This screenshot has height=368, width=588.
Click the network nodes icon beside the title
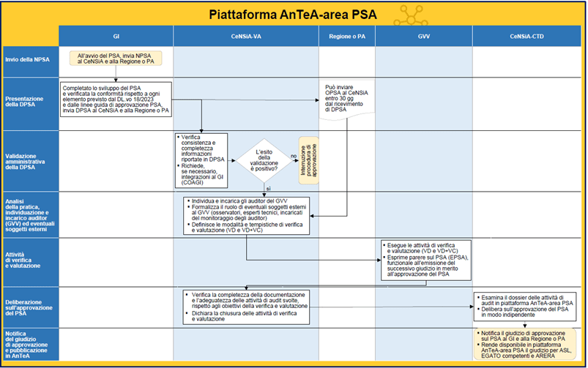(x=411, y=16)
